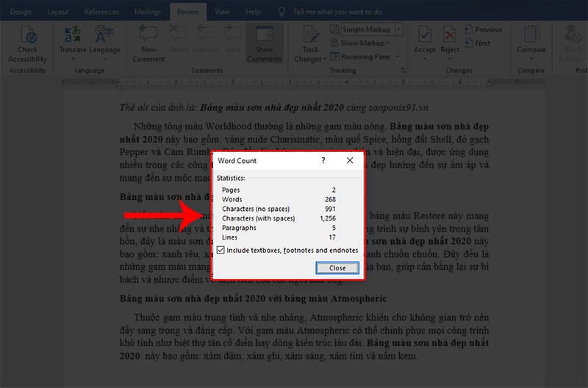588x388 pixels.
Task: Click first line indent marker on ruler
Action: (x=133, y=79)
